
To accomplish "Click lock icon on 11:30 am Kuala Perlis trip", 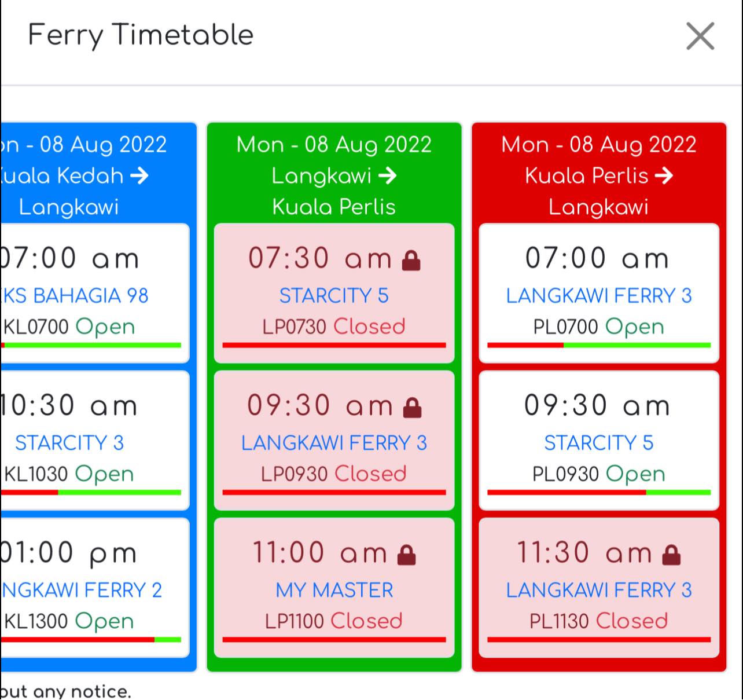I will click(x=671, y=555).
